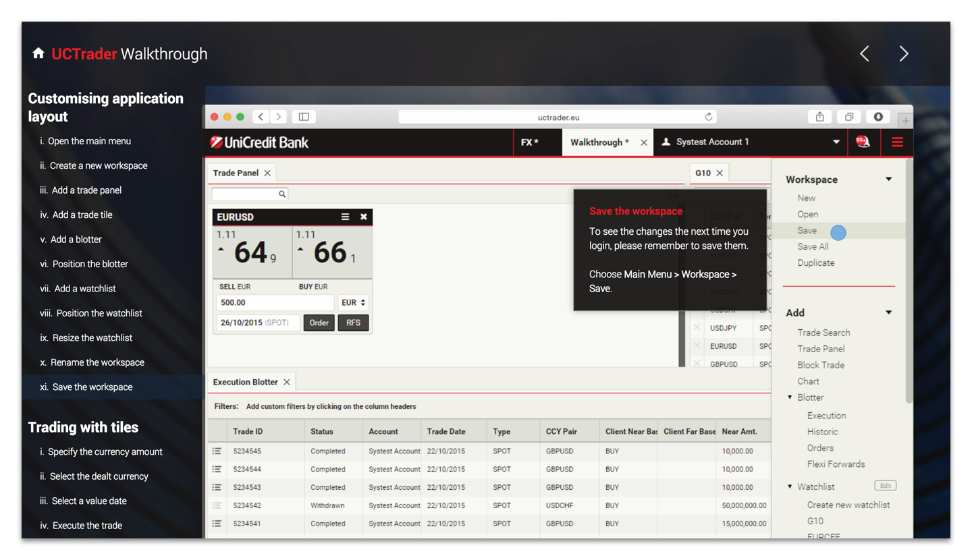Select the Execution blotter menu entry
Screen dimensions: 972x560
click(826, 416)
